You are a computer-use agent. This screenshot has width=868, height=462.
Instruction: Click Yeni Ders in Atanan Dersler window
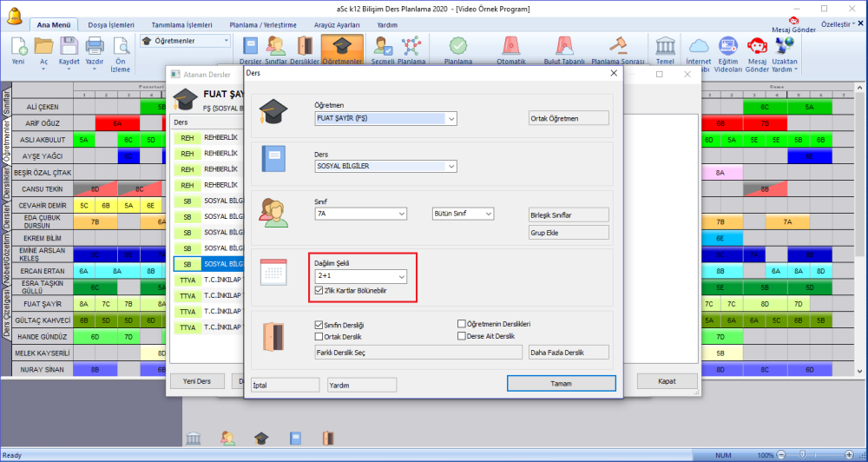point(198,381)
